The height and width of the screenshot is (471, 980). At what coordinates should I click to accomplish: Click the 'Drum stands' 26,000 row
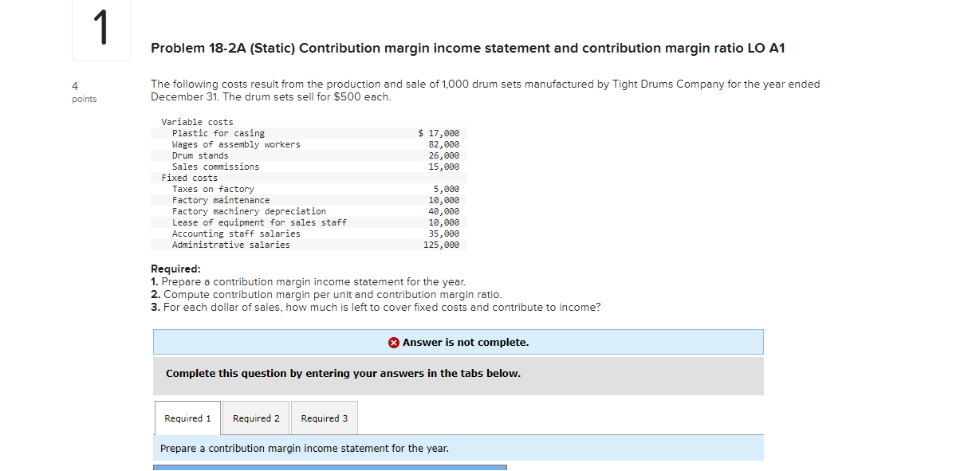coord(310,155)
